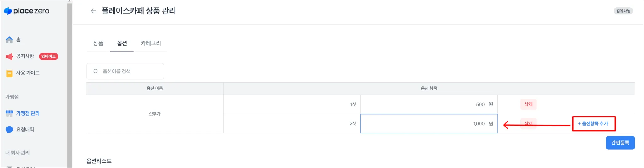Click the yellow 사용 가이드 book icon
The width and height of the screenshot is (644, 168).
(9, 73)
